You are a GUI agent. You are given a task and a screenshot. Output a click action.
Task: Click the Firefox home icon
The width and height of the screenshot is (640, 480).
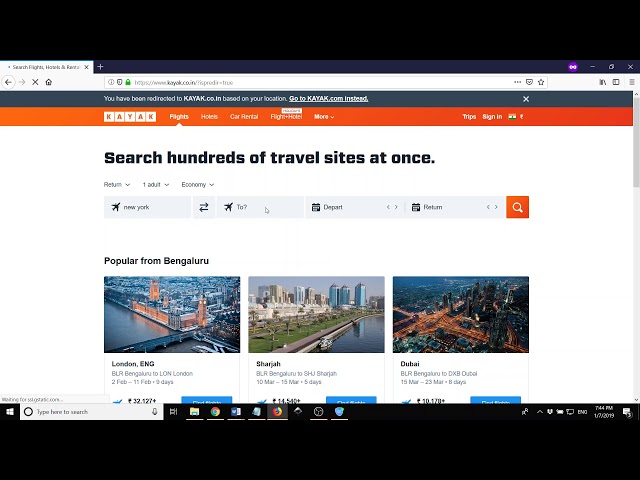tap(49, 82)
